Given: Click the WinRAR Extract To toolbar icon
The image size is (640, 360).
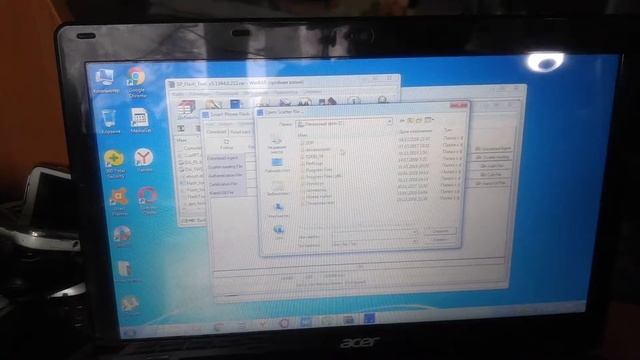Looking at the screenshot, I should (213, 105).
